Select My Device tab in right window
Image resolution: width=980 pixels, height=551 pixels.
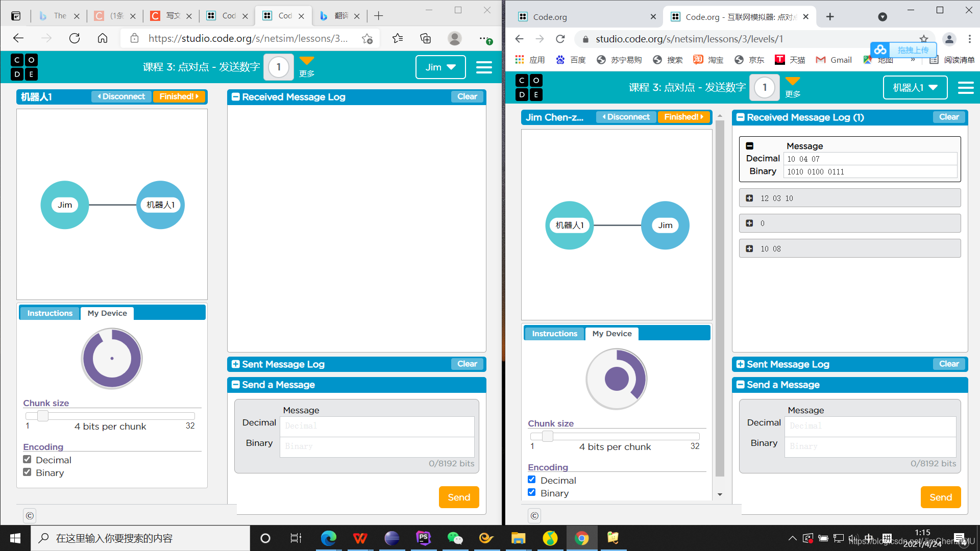coord(611,334)
